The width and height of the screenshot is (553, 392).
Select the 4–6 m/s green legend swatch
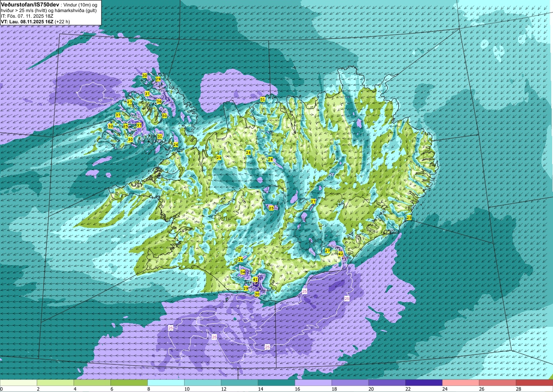pyautogui.click(x=92, y=383)
